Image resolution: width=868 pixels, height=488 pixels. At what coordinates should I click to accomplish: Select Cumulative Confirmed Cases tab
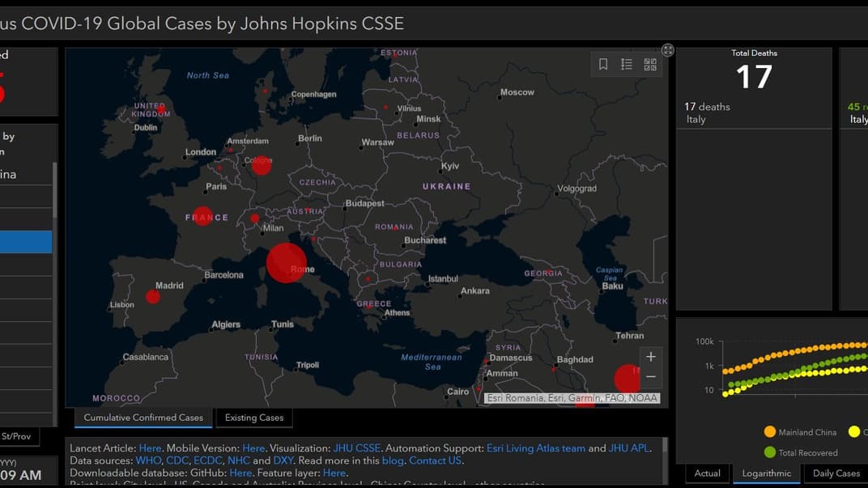click(x=143, y=418)
